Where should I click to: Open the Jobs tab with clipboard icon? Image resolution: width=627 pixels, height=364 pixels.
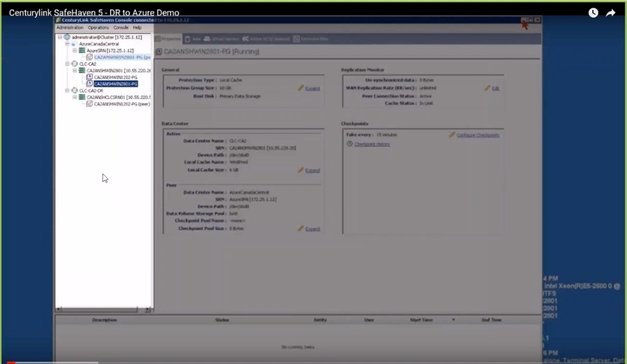pyautogui.click(x=192, y=39)
